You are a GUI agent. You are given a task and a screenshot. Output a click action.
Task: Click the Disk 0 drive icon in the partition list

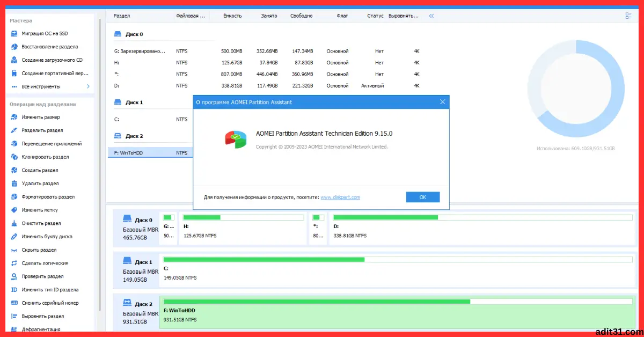118,34
